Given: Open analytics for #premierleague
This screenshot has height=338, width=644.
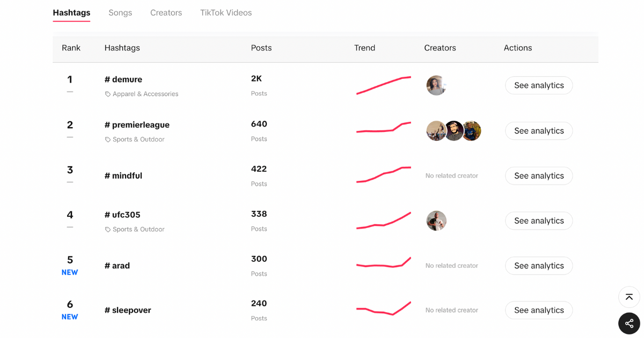Looking at the screenshot, I should pos(538,130).
